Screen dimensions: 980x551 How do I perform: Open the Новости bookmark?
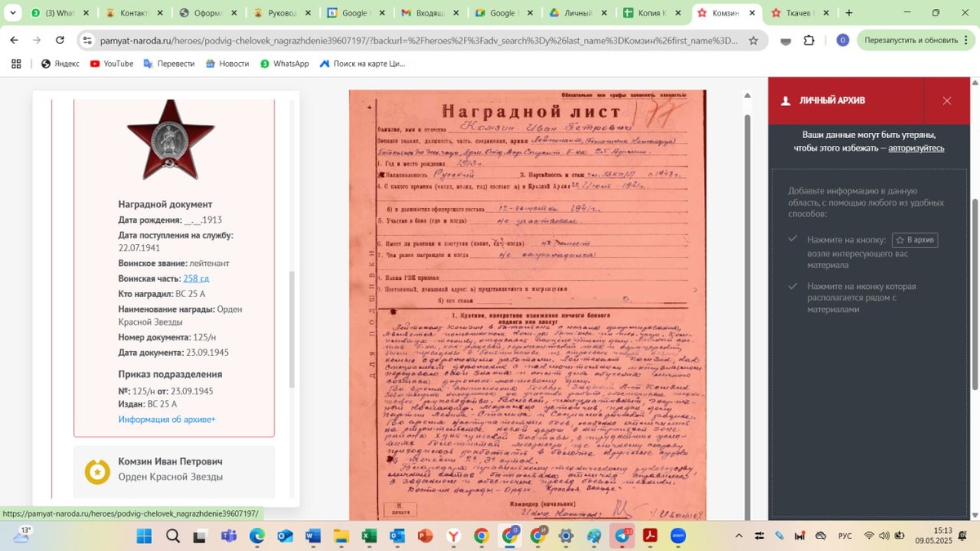click(227, 64)
